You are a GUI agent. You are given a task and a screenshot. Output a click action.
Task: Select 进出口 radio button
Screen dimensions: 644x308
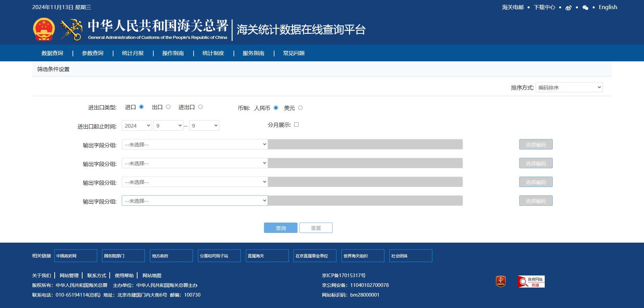click(x=201, y=107)
